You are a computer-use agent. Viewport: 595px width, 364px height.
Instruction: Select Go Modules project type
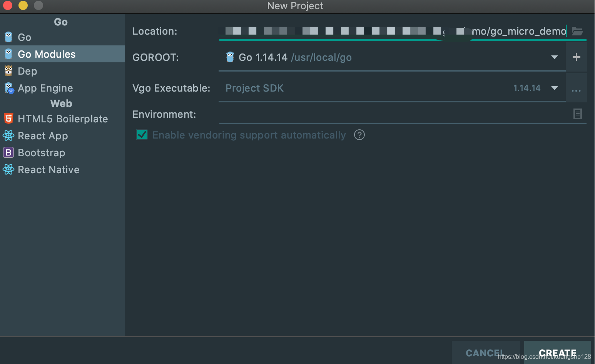point(62,54)
